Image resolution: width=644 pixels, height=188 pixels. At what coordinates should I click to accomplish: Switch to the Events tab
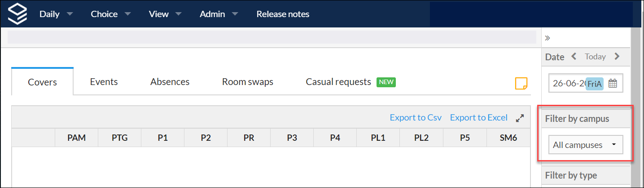(104, 82)
